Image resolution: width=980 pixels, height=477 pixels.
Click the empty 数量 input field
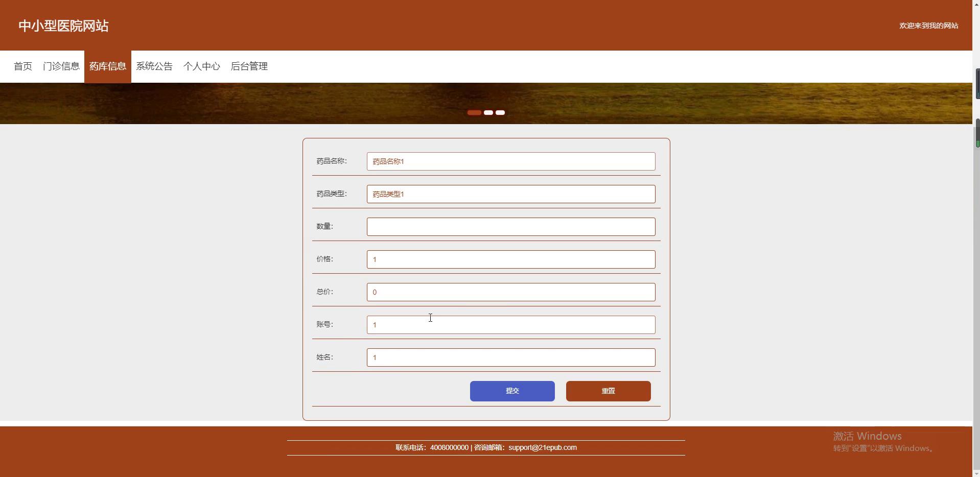point(511,227)
